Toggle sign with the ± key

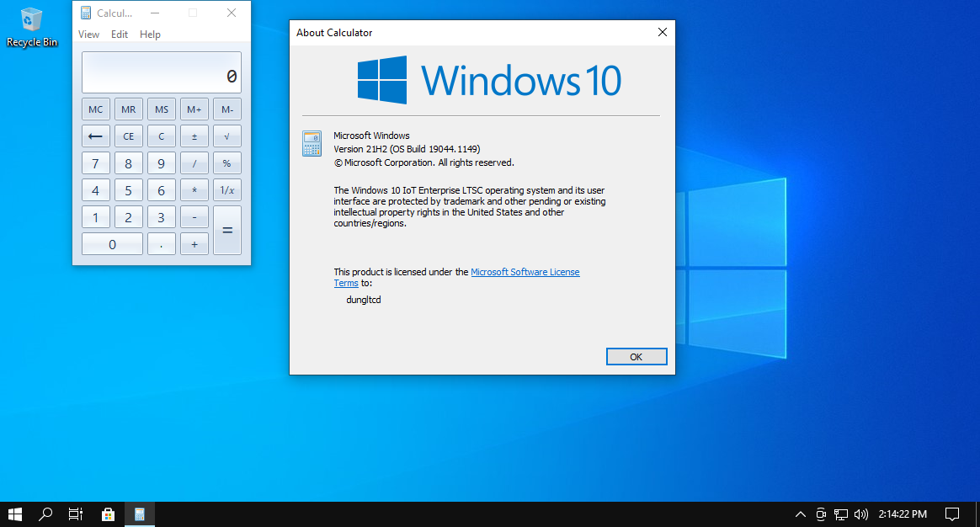point(194,136)
